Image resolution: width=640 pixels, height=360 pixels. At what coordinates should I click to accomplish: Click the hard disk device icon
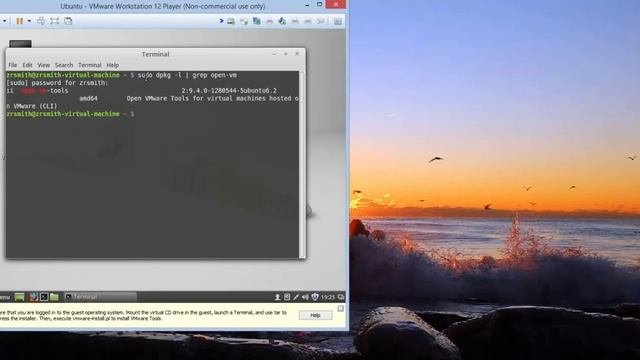tap(231, 21)
